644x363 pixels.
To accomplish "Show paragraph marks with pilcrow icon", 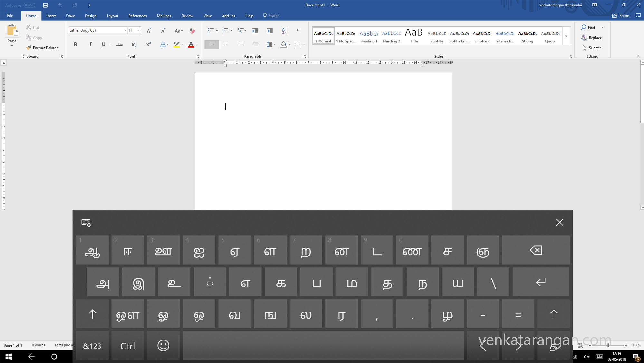I will [298, 31].
